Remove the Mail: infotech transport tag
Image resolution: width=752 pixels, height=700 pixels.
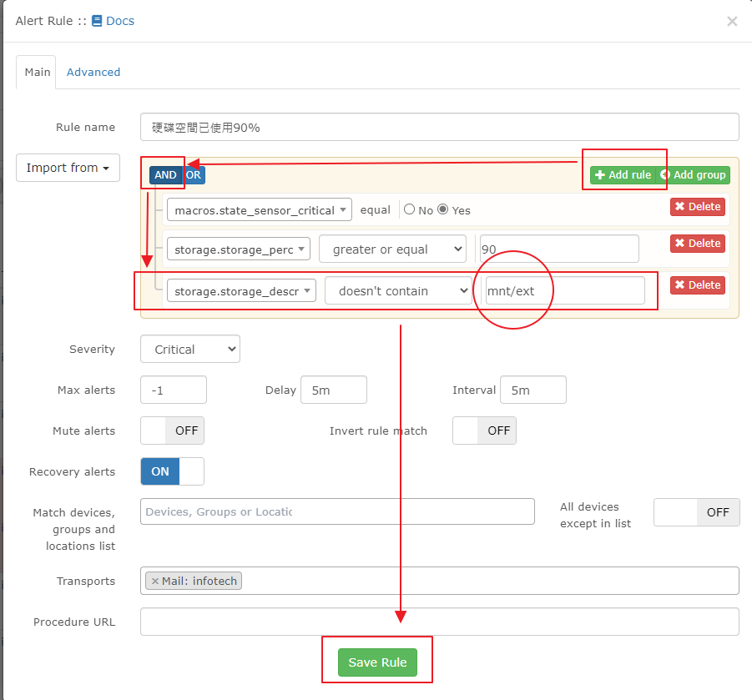pyautogui.click(x=155, y=581)
